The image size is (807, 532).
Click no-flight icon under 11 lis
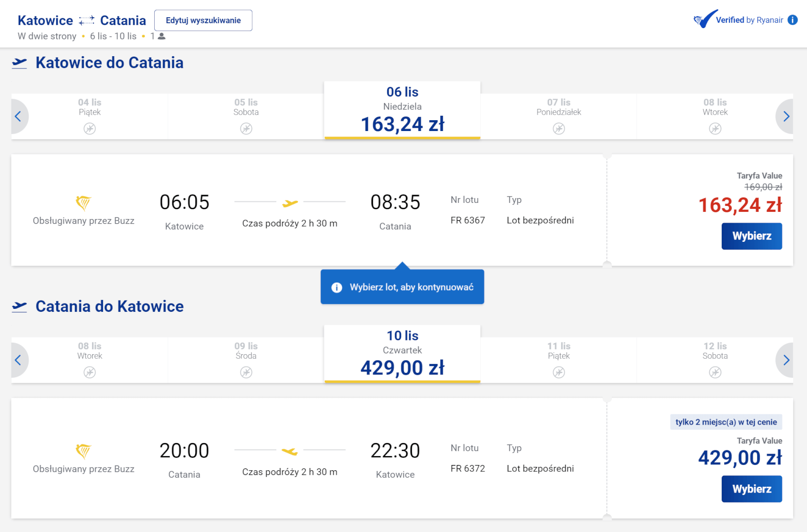coord(559,372)
